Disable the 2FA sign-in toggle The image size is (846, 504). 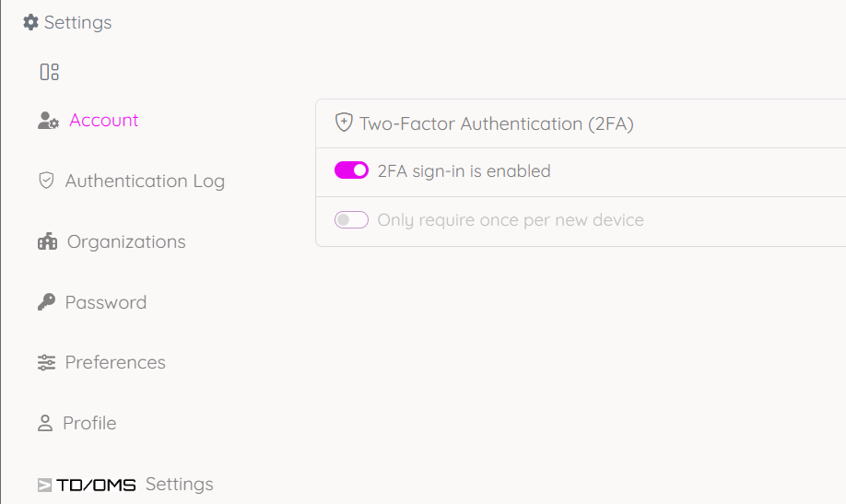[x=351, y=170]
